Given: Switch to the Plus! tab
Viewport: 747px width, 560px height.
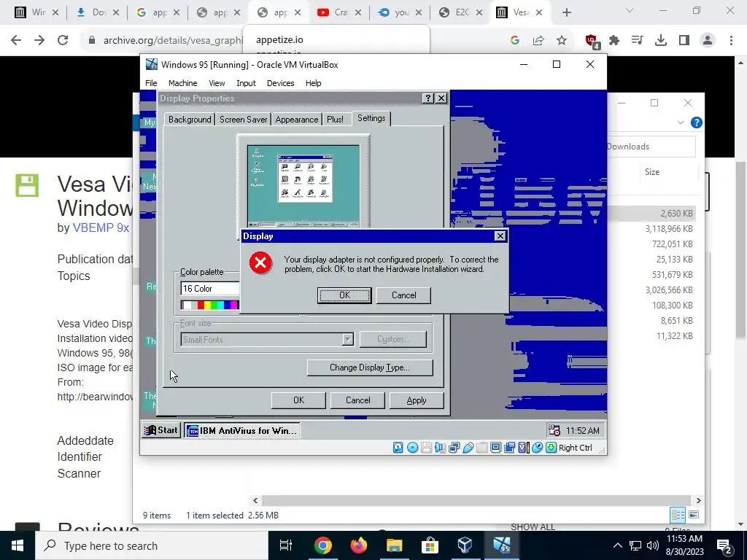Looking at the screenshot, I should pyautogui.click(x=335, y=120).
